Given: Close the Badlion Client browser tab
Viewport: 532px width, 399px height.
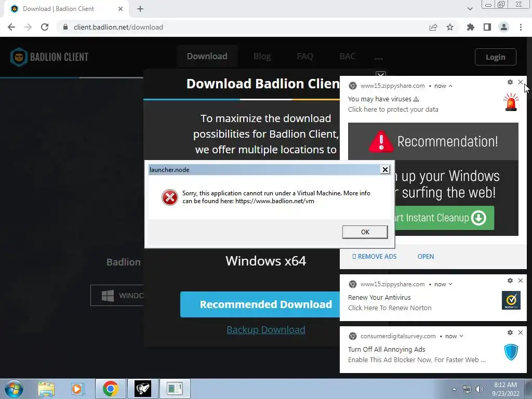Looking at the screenshot, I should pos(121,9).
